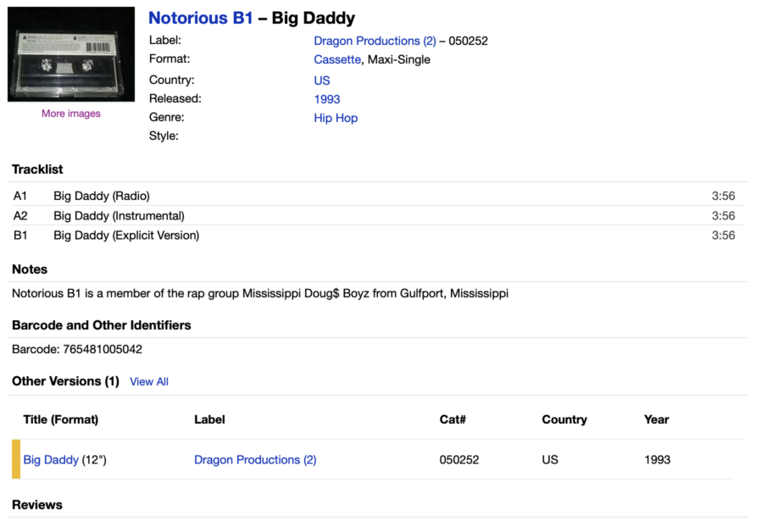Open the Big Daddy (12") version link
This screenshot has width=767, height=532.
[x=51, y=460]
